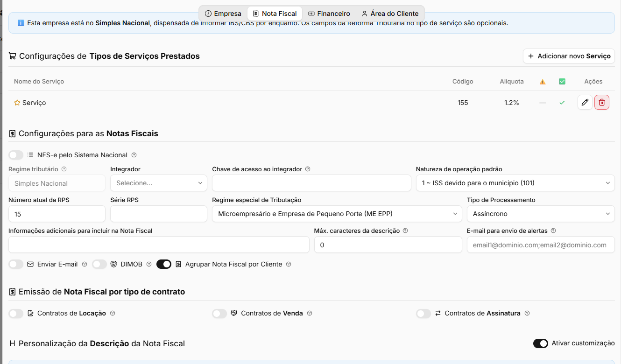621x364 pixels.
Task: Turn on the Enviar E-mail toggle
Action: 16,264
